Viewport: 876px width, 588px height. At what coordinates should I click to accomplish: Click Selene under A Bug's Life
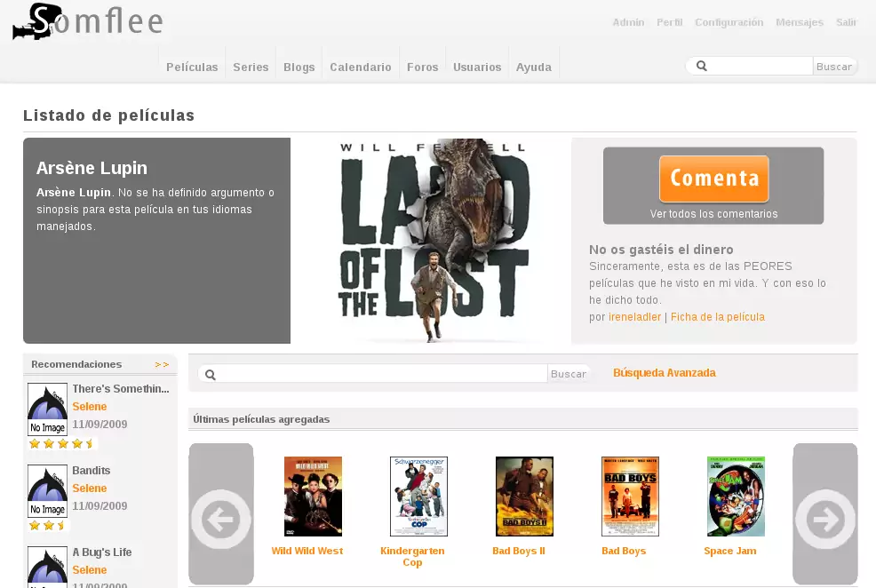(90, 569)
